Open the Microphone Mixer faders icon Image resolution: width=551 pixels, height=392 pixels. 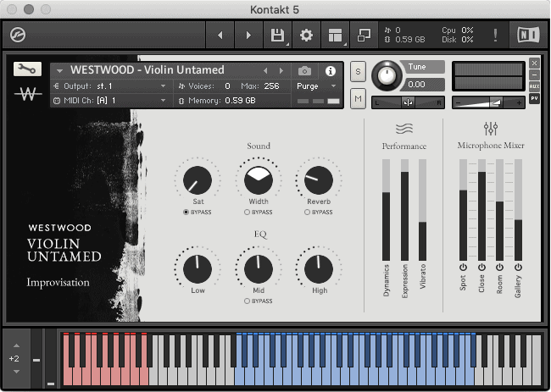point(491,129)
